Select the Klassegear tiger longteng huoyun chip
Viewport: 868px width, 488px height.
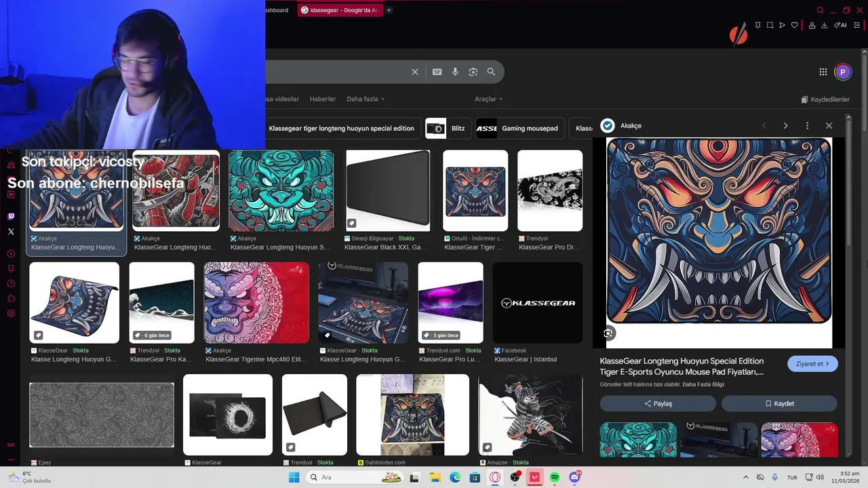pos(341,128)
